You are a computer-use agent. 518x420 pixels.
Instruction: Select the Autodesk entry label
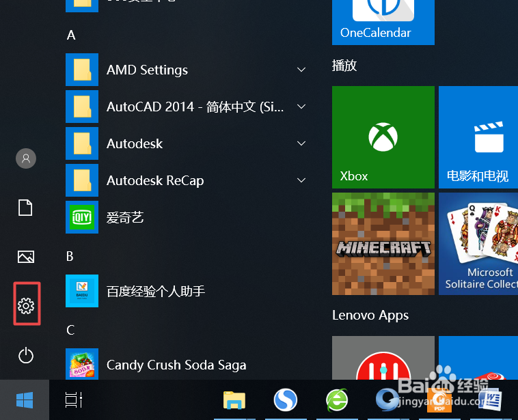(135, 143)
